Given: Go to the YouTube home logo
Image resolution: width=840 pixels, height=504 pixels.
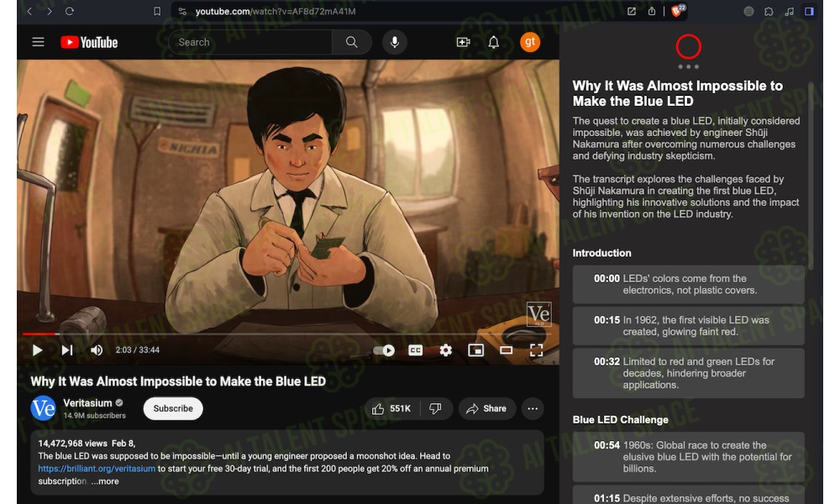Looking at the screenshot, I should [89, 42].
